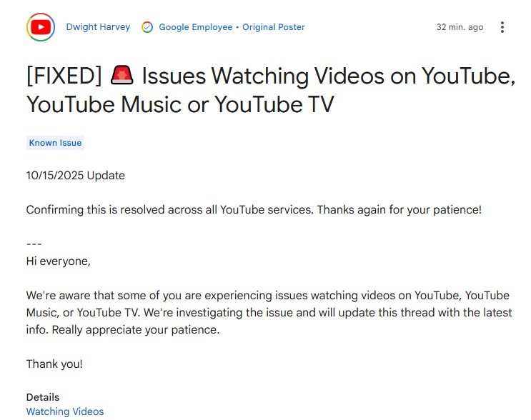Click the "---" separator line
This screenshot has width=531, height=420.
click(x=34, y=245)
